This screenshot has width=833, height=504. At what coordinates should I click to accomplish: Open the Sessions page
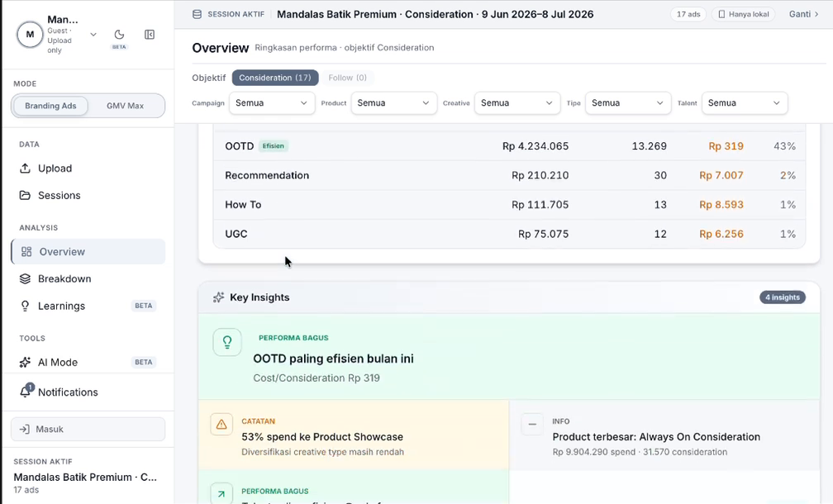tap(88, 196)
